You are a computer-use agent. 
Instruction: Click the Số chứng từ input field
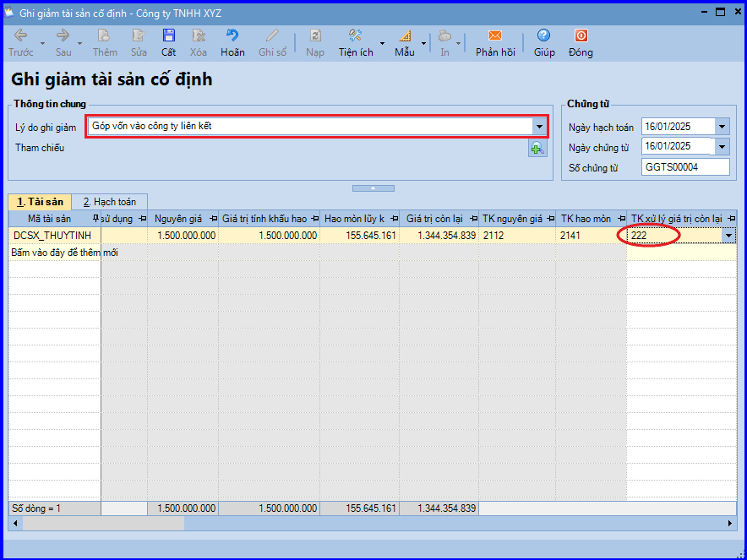click(684, 167)
